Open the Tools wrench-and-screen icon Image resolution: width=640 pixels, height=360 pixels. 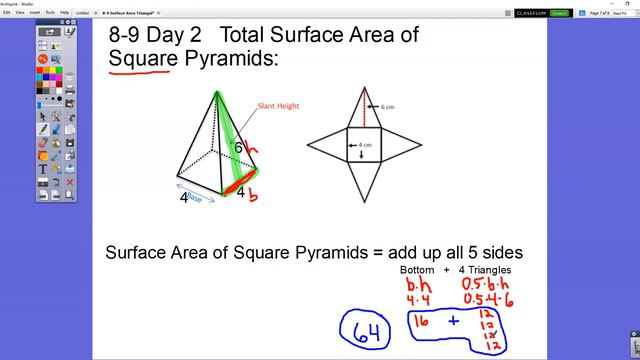pyautogui.click(x=56, y=59)
